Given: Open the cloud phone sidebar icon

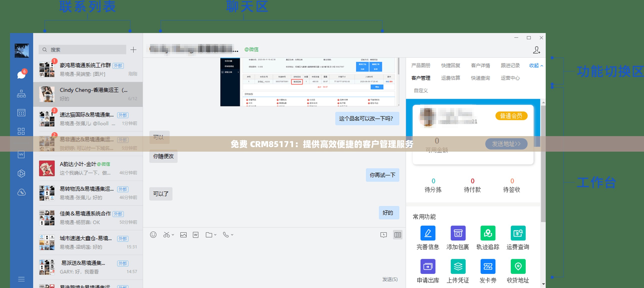Looking at the screenshot, I should (21, 192).
